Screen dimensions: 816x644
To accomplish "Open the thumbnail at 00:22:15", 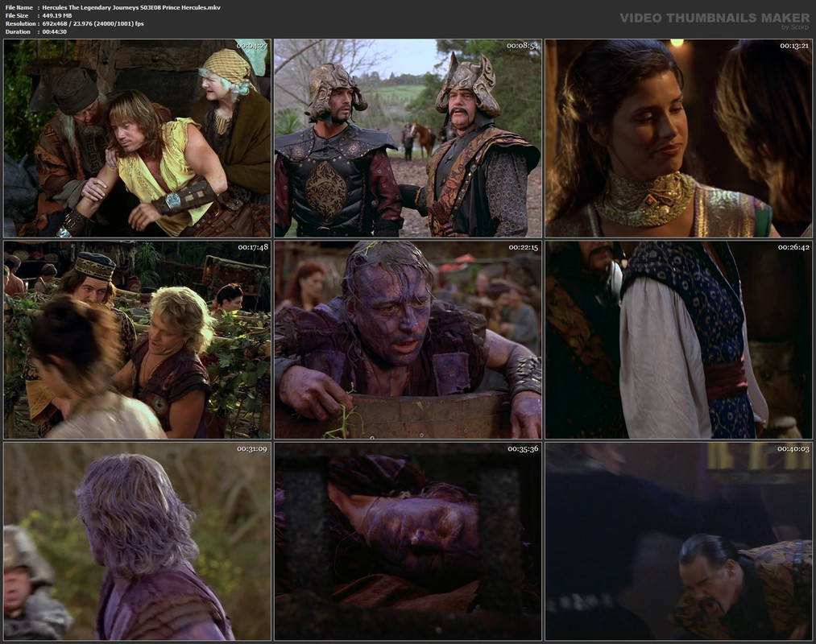I will [408, 340].
